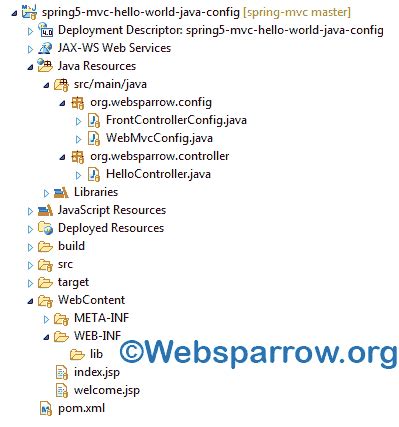Expand the Deployed Resources node

30,229
